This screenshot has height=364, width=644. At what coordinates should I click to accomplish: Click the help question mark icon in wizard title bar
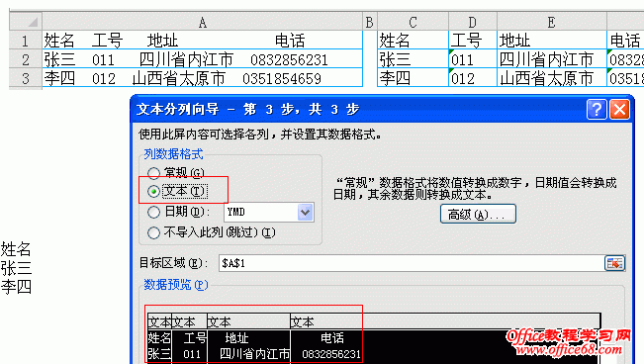[x=597, y=109]
